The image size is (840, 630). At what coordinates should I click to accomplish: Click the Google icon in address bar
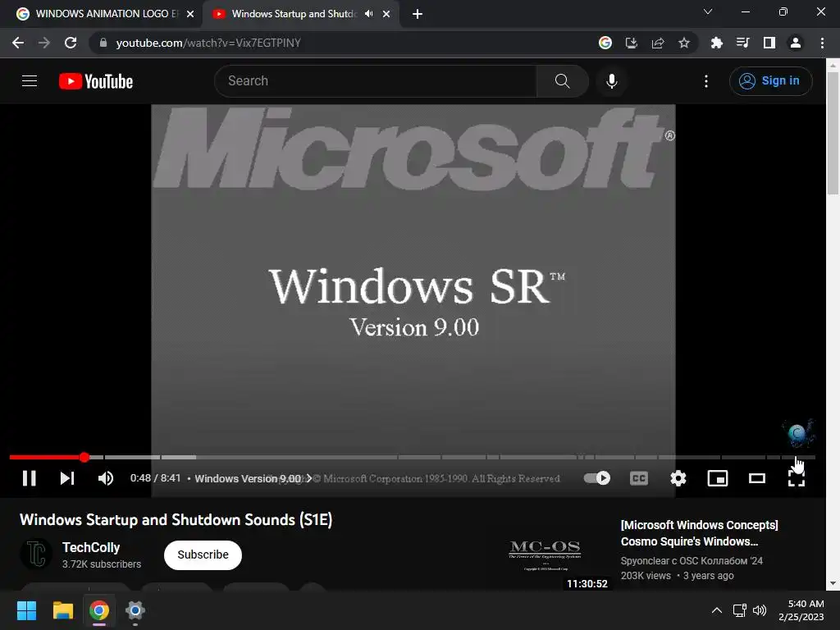click(x=605, y=43)
